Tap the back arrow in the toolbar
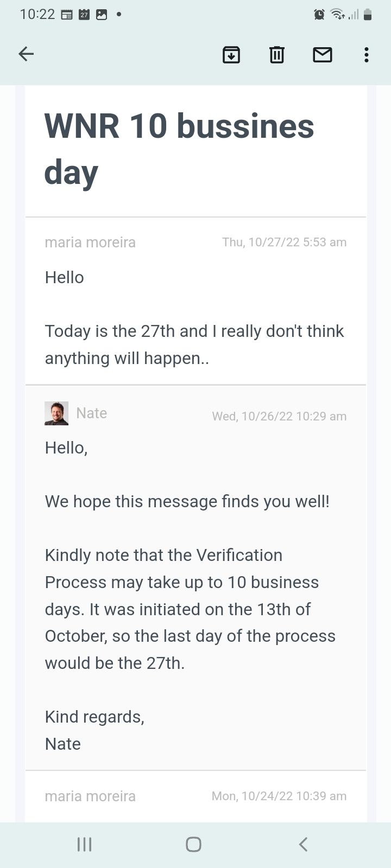This screenshot has height=868, width=391. 26,54
